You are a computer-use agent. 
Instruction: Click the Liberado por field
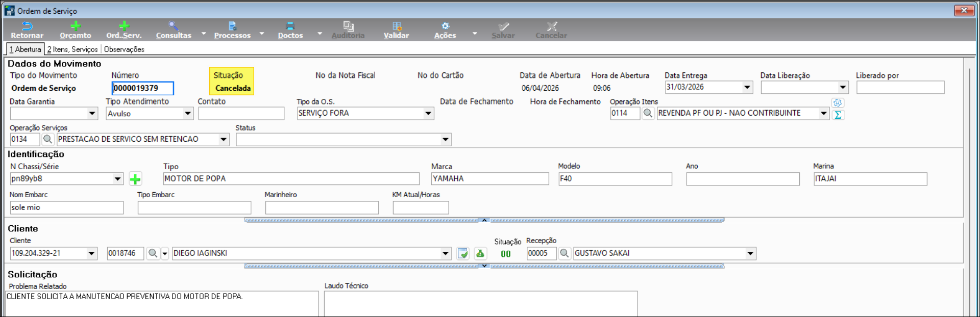point(900,88)
